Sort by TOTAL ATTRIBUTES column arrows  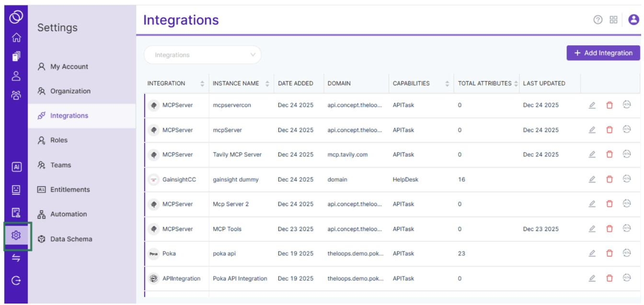pos(516,83)
